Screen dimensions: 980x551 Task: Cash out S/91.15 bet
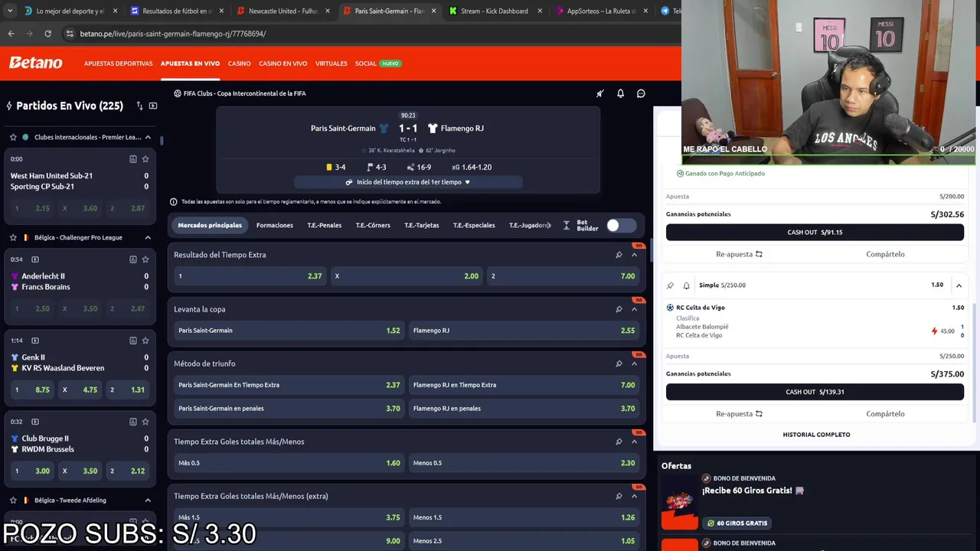(x=815, y=232)
